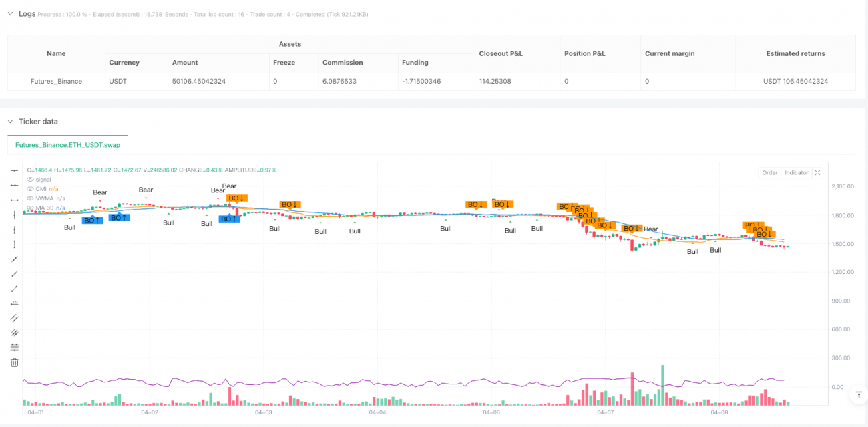Click the VWMA indicator legend label
This screenshot has width=868, height=427.
45,198
